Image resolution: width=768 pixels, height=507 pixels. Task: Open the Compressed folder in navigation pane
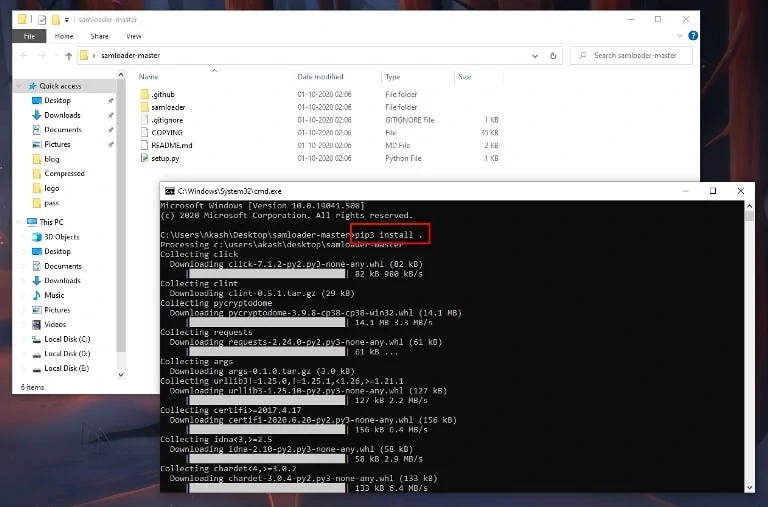(x=64, y=173)
